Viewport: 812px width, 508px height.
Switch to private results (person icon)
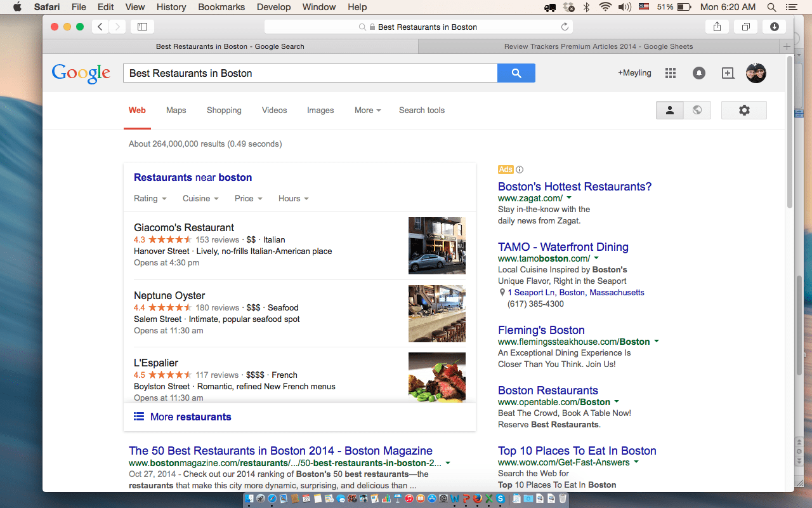click(669, 110)
